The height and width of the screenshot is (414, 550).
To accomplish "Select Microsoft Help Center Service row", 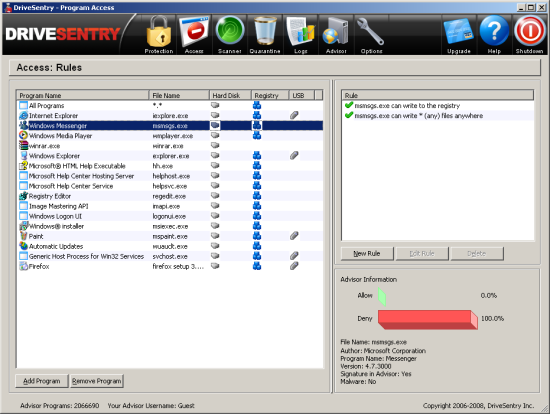I will tap(170, 186).
